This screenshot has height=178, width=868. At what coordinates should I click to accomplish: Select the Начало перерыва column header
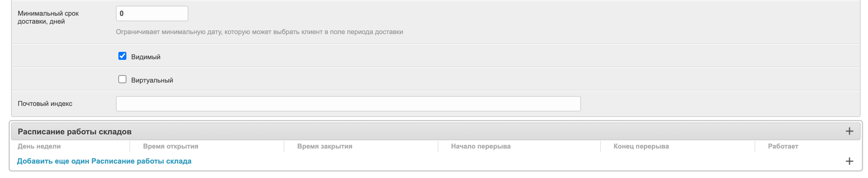tap(481, 146)
